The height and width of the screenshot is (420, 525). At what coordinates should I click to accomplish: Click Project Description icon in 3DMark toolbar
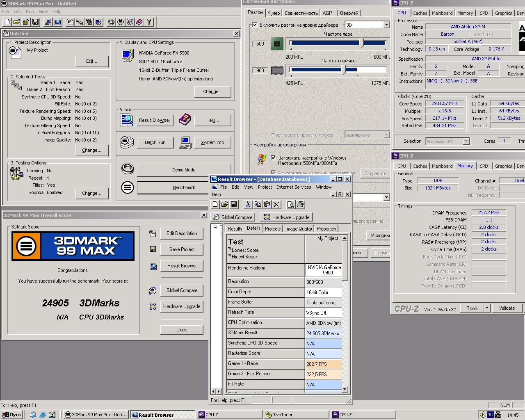coord(70,22)
